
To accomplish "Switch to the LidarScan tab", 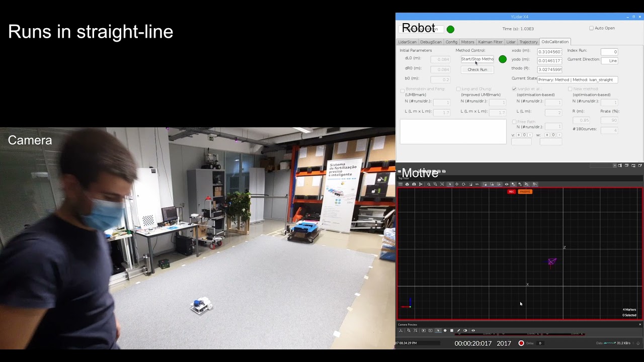I will [408, 42].
